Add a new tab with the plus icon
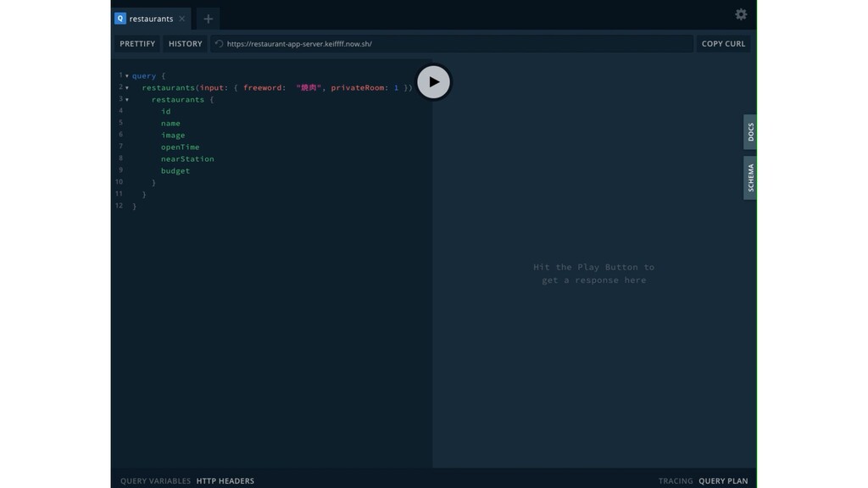The image size is (868, 488). 209,19
